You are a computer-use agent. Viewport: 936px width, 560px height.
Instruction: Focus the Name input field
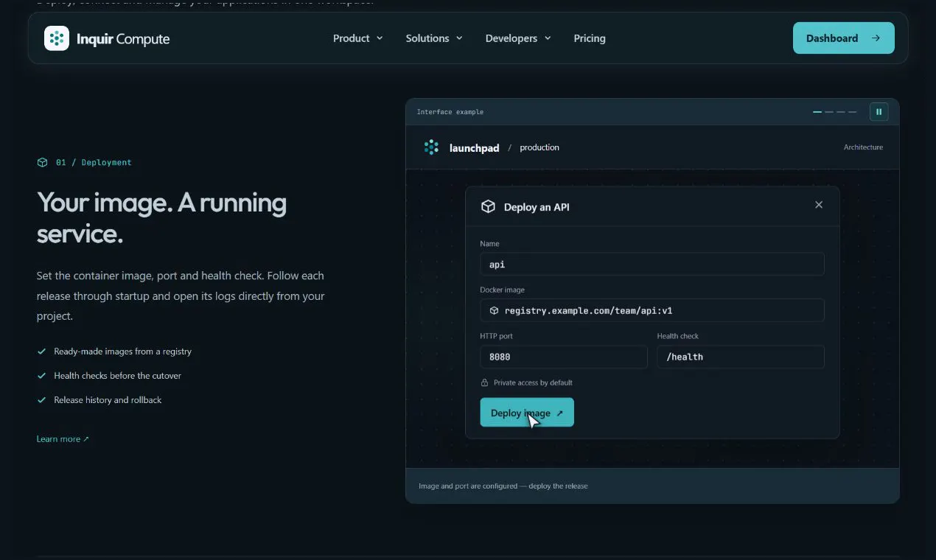pos(652,265)
